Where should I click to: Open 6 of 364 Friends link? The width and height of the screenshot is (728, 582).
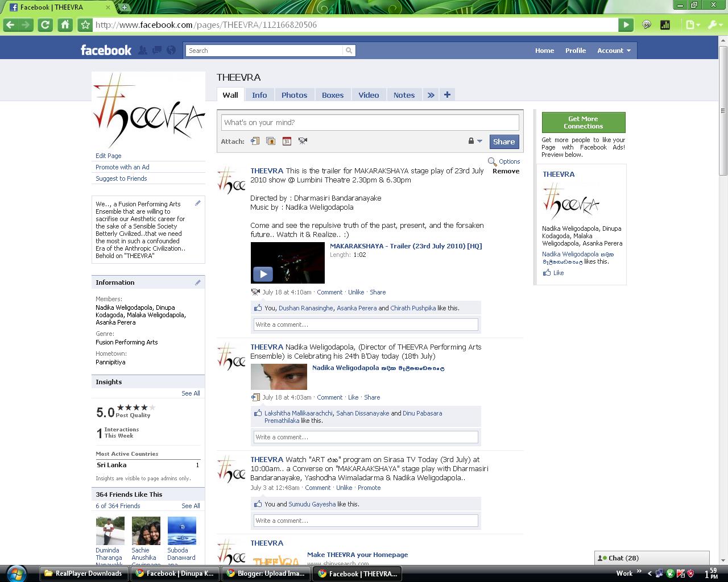(x=118, y=506)
